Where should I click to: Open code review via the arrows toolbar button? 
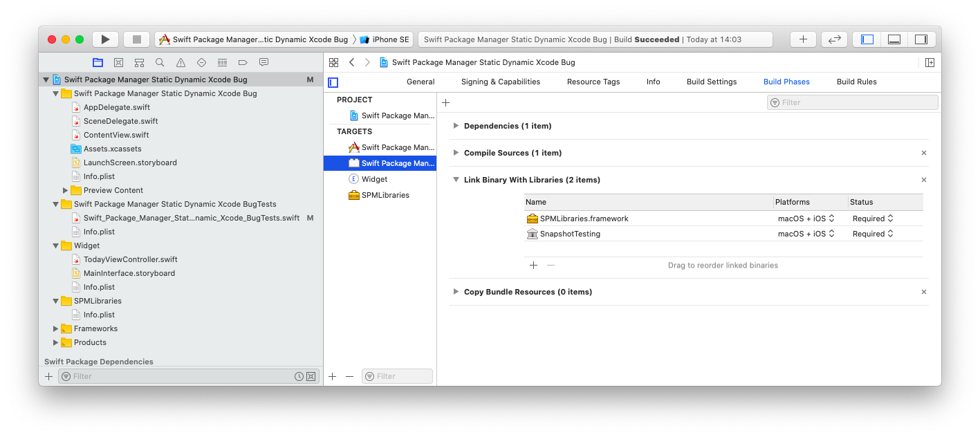tap(834, 39)
